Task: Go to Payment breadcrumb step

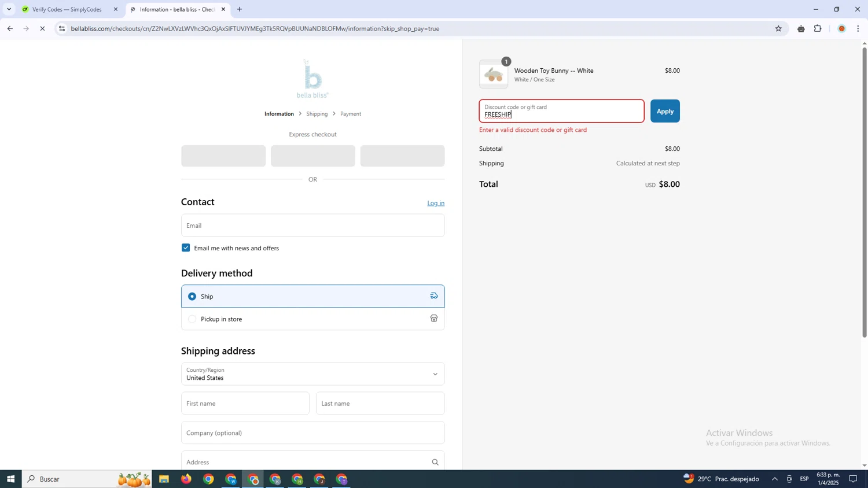Action: click(351, 114)
